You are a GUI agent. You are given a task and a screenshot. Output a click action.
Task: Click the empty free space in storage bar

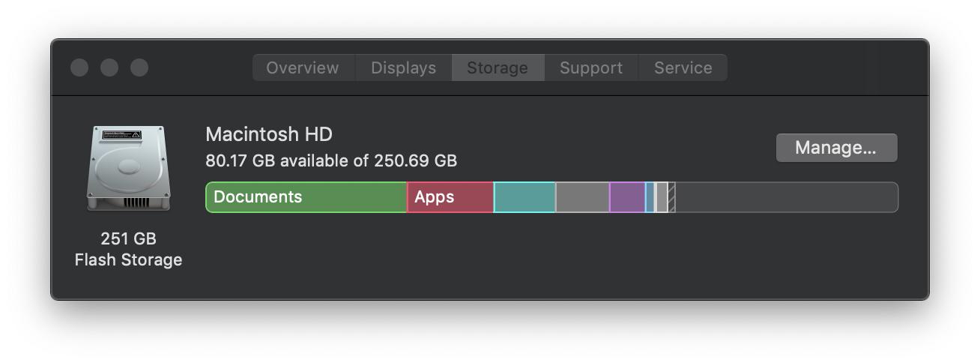coord(787,197)
